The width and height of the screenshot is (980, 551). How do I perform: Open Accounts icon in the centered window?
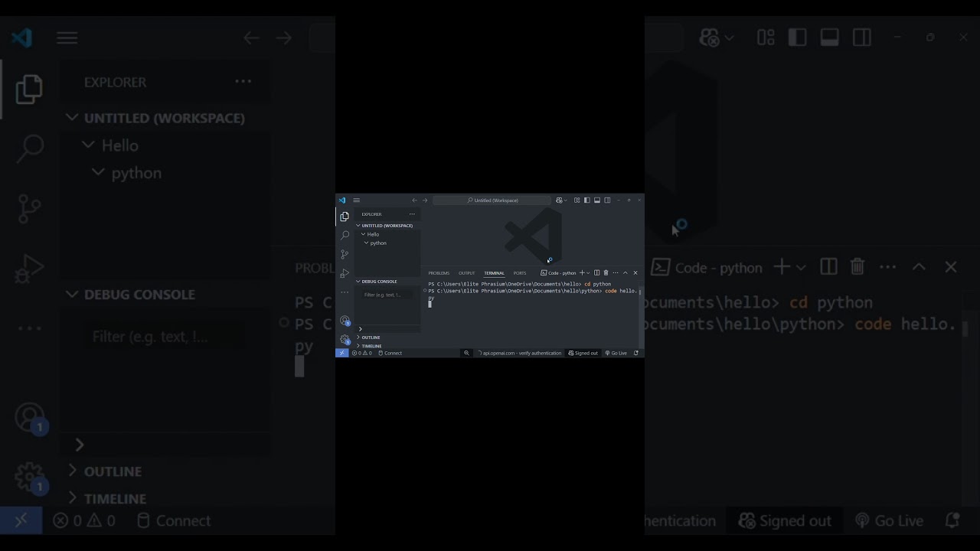click(345, 321)
